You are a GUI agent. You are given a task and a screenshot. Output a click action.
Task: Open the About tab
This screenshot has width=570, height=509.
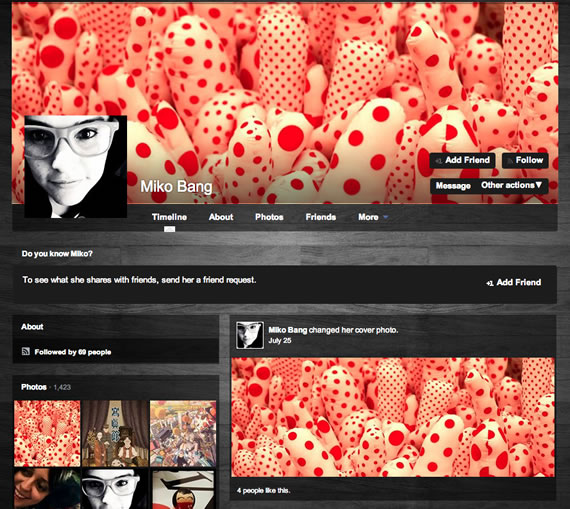pyautogui.click(x=221, y=217)
